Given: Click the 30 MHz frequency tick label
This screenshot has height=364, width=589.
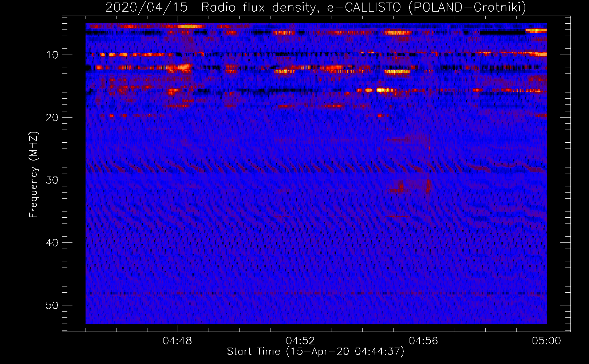Looking at the screenshot, I should pos(52,180).
